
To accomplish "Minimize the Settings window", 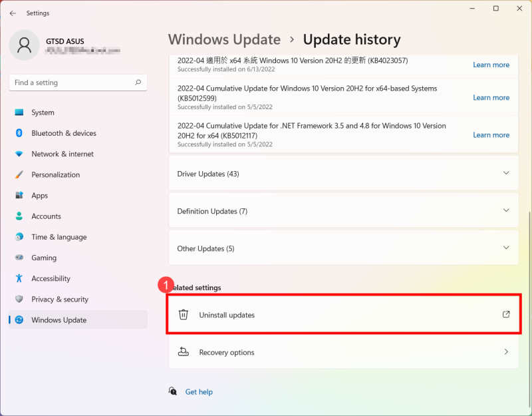I will (472, 9).
